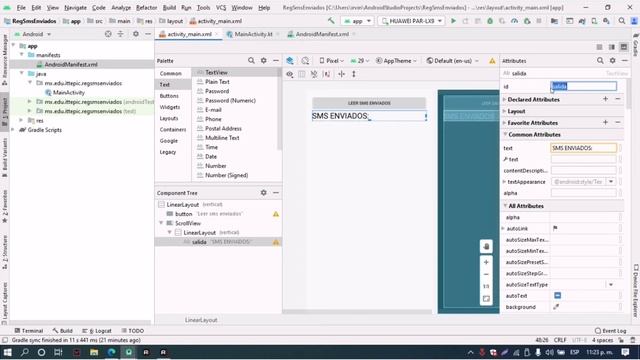Image resolution: width=640 pixels, height=360 pixels.
Task: Search attributes with the magnifier icon
Action: tap(600, 60)
